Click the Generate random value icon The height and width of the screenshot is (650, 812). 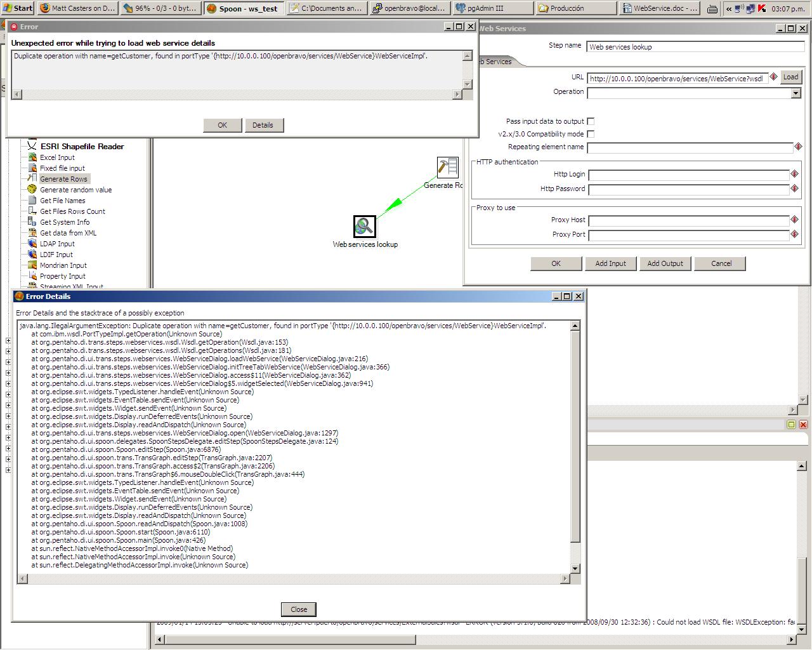pyautogui.click(x=32, y=190)
